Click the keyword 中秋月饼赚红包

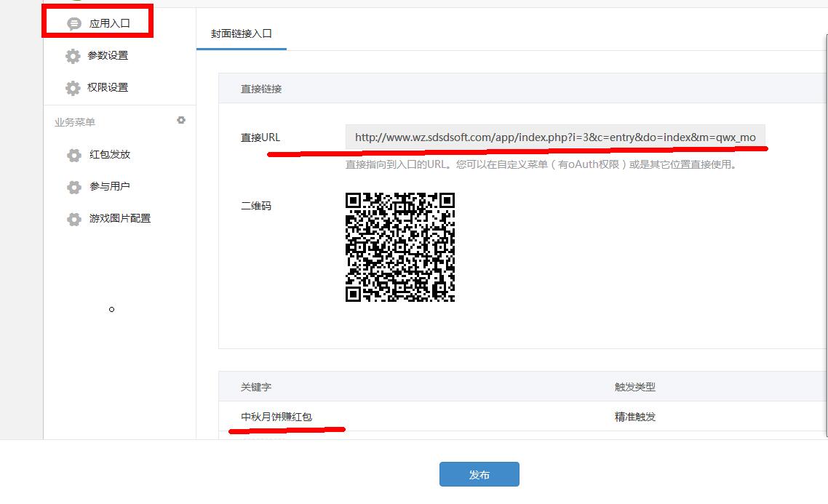coord(276,417)
